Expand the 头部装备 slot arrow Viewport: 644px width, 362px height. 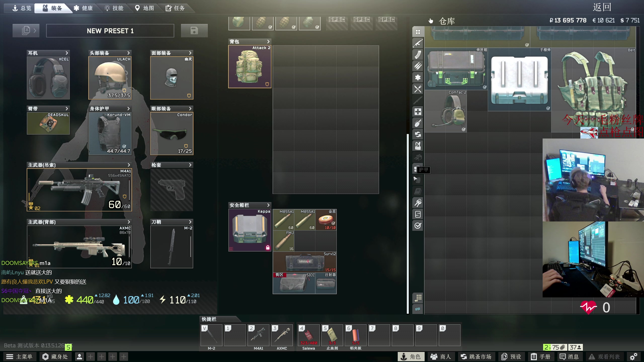click(129, 53)
